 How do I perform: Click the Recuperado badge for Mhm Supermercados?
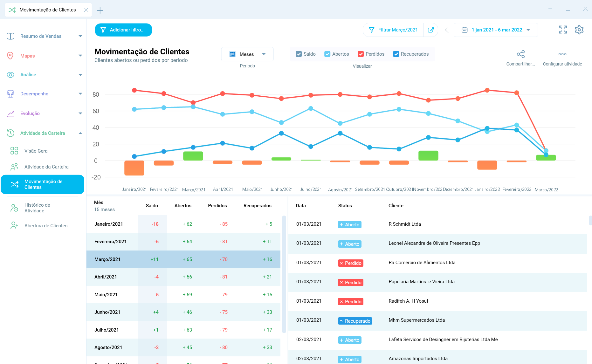(x=355, y=321)
